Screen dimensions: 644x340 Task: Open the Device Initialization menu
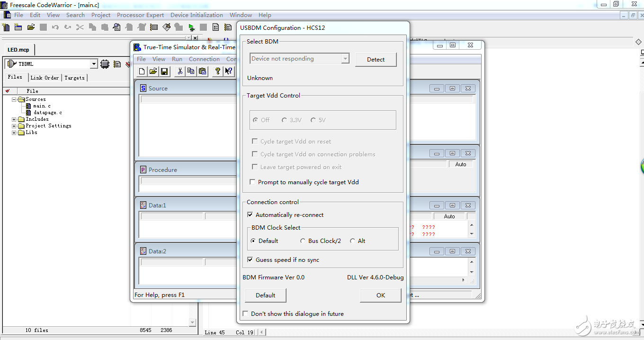coord(197,15)
